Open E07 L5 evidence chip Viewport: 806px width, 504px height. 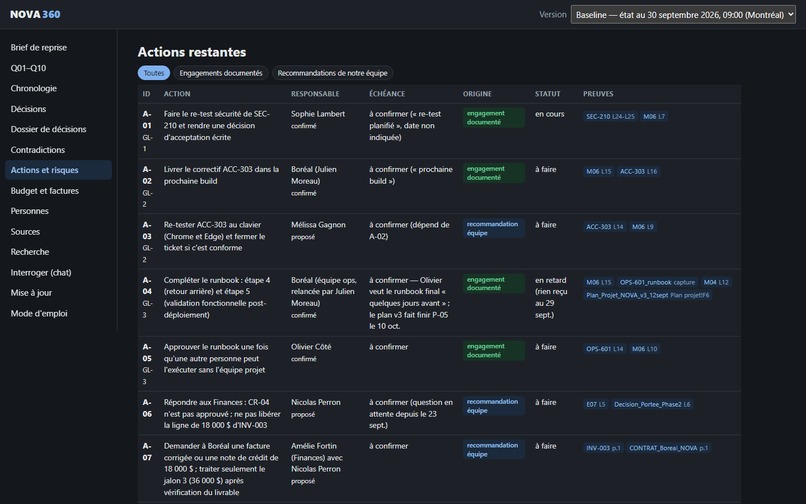pyautogui.click(x=596, y=405)
